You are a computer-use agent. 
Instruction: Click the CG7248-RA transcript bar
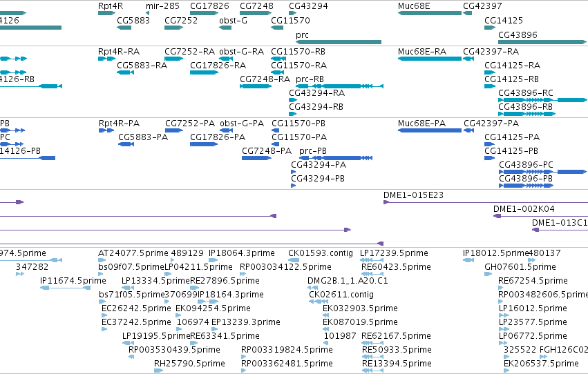coord(256,86)
